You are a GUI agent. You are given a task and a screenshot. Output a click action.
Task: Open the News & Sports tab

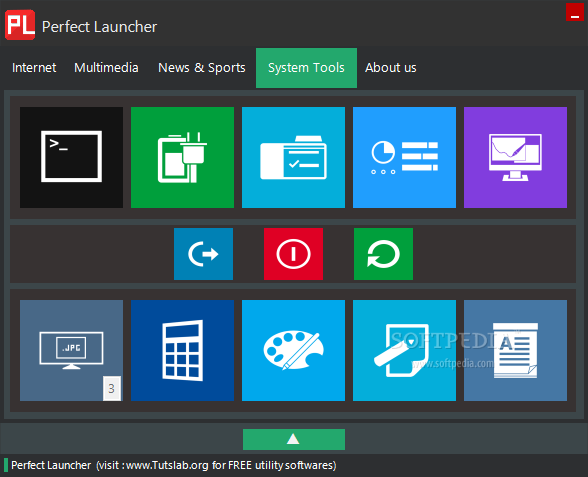click(x=202, y=68)
